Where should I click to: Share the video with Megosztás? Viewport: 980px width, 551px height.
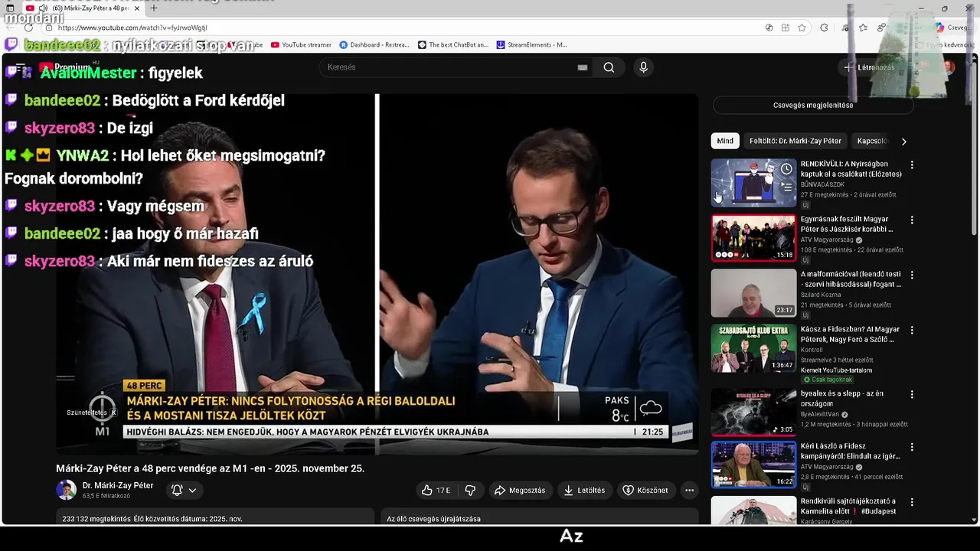tap(520, 491)
